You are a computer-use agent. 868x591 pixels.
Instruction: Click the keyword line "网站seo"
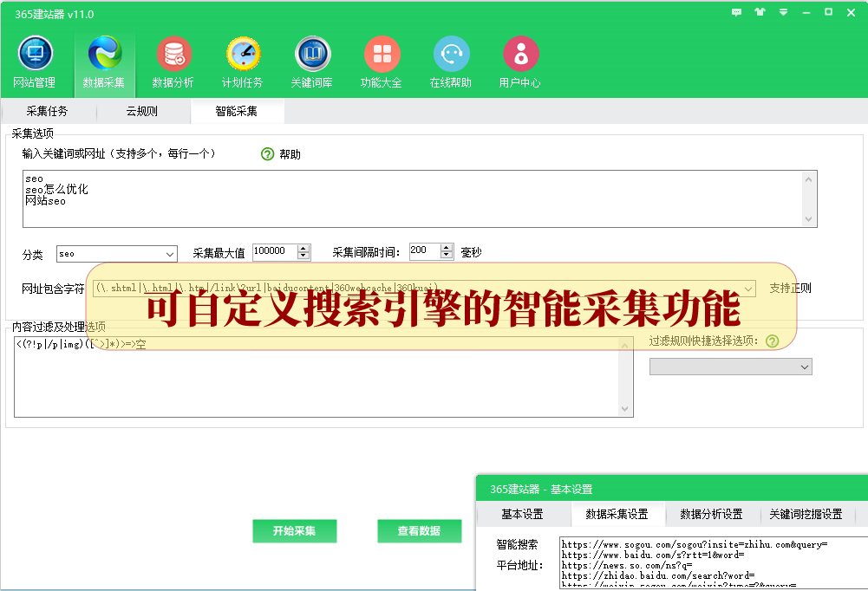pyautogui.click(x=45, y=200)
